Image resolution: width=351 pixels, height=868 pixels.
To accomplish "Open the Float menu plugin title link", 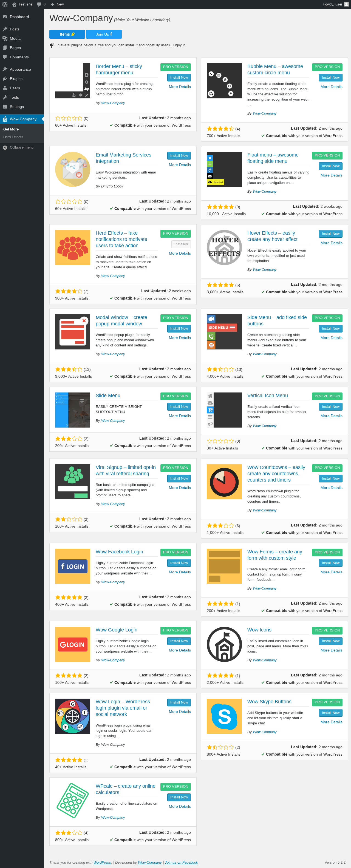I will coord(273,158).
